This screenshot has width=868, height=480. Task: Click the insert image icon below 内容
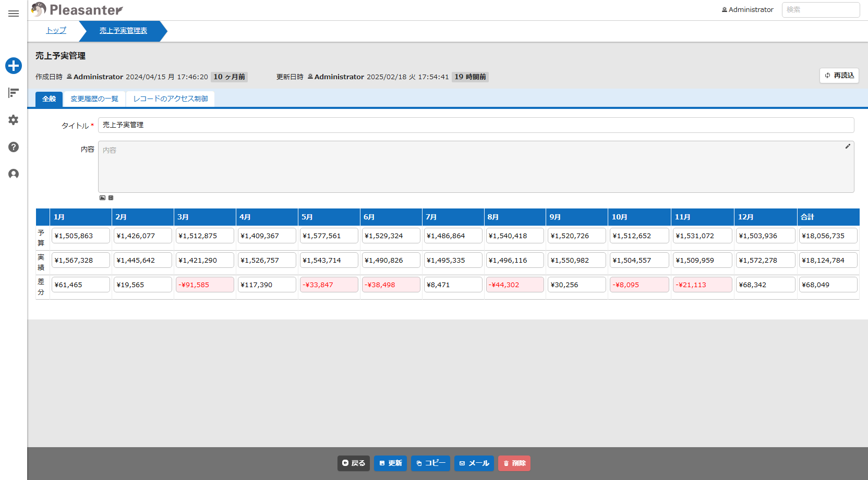102,198
